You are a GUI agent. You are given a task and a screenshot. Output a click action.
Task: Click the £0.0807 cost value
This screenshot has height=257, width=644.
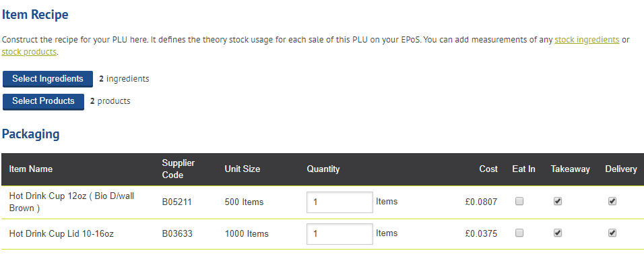click(482, 202)
